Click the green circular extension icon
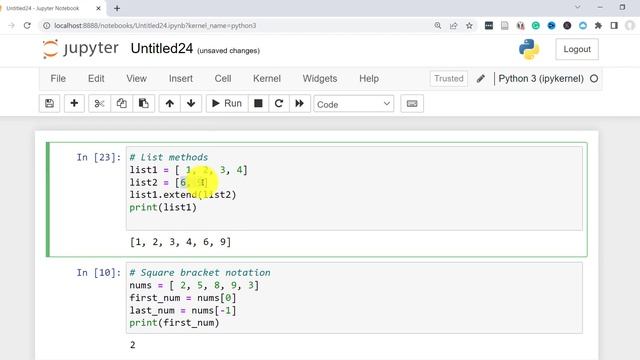The image size is (640, 360). coord(536,26)
